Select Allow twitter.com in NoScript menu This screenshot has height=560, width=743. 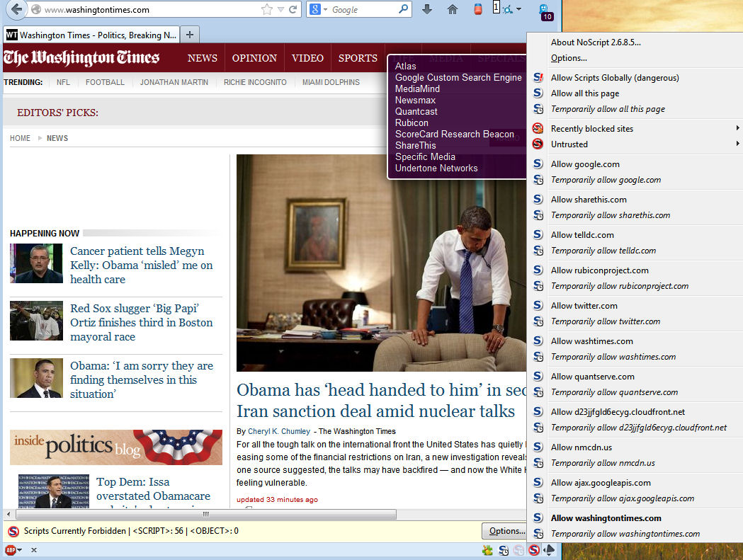pyautogui.click(x=584, y=306)
